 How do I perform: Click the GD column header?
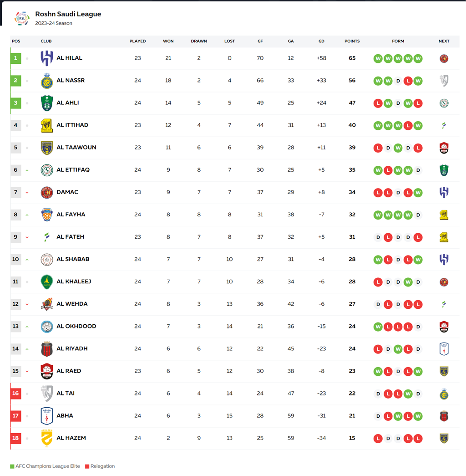tap(321, 41)
